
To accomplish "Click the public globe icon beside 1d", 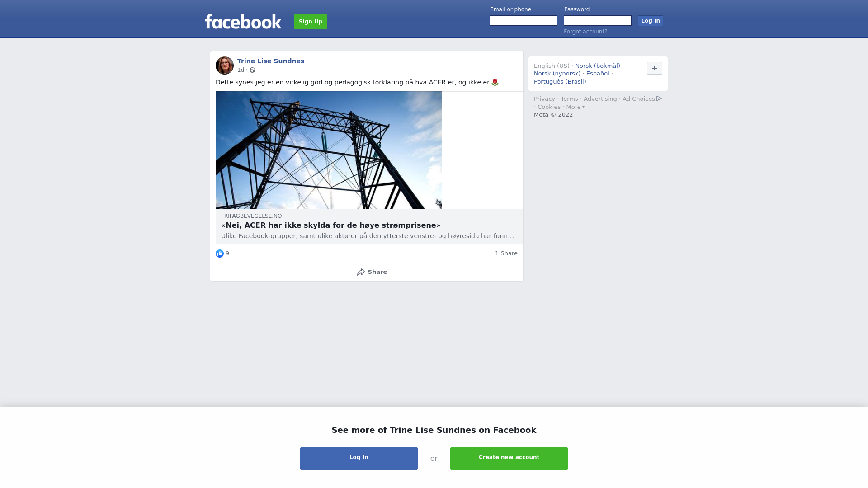I will point(252,70).
